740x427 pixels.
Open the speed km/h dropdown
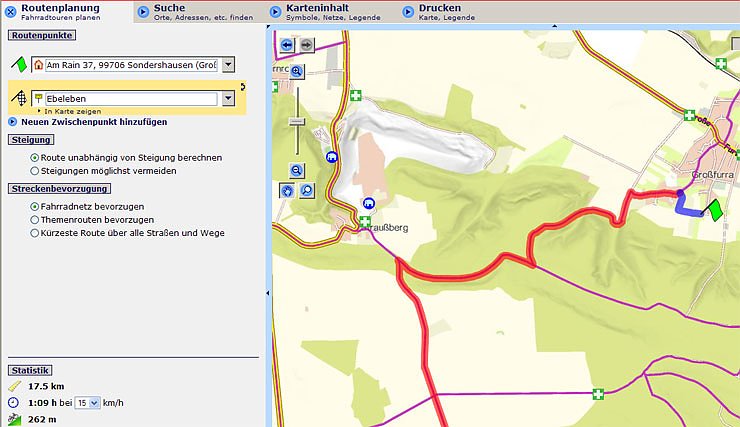click(95, 402)
